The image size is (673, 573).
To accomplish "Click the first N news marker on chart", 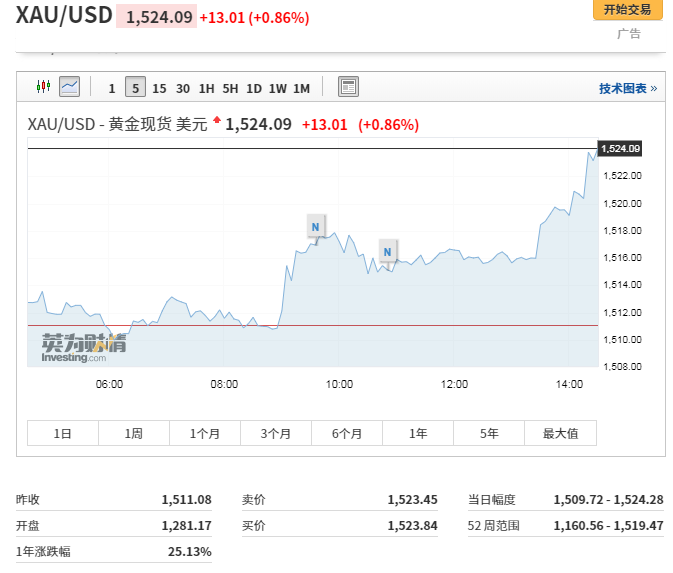I will click(316, 226).
